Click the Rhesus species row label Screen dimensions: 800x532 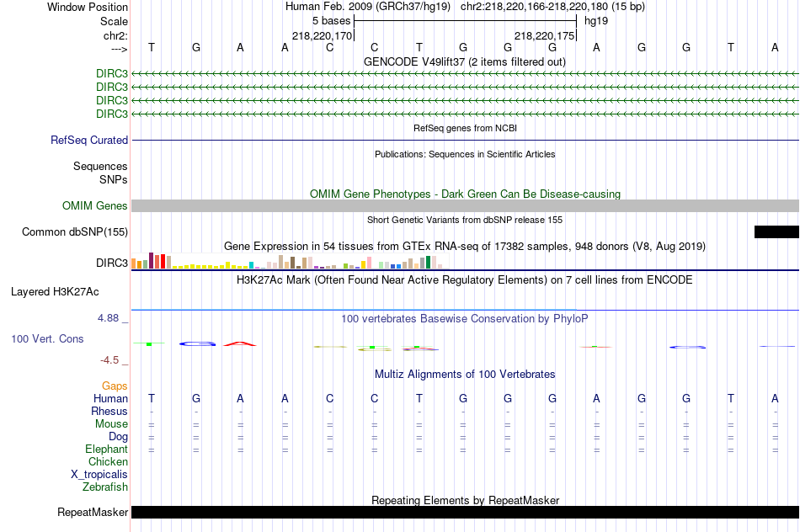109,412
